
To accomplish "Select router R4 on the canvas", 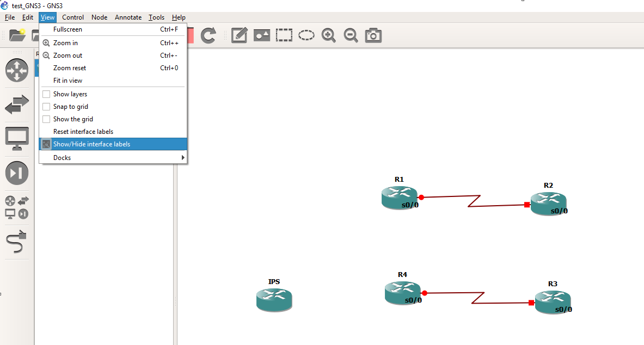I will pyautogui.click(x=402, y=293).
